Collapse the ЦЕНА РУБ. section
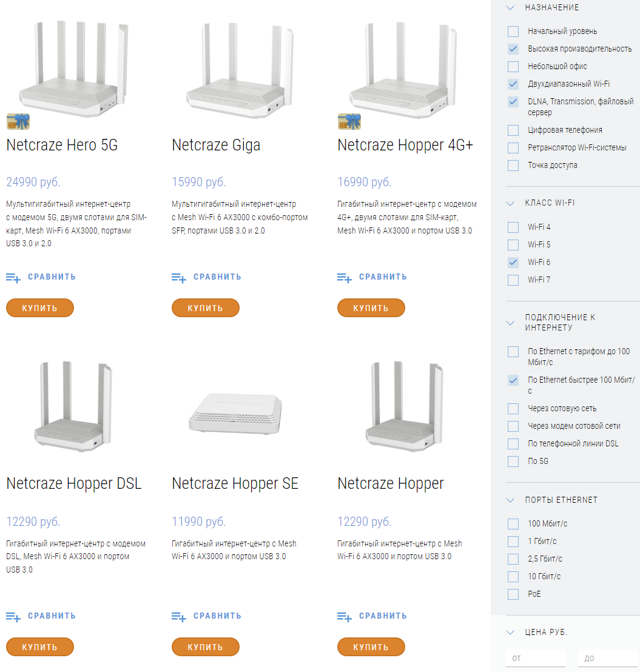640x672 pixels. 510,632
